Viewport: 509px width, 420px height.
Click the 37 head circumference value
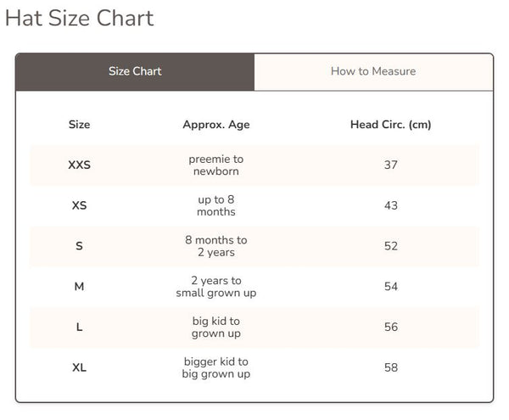(390, 165)
